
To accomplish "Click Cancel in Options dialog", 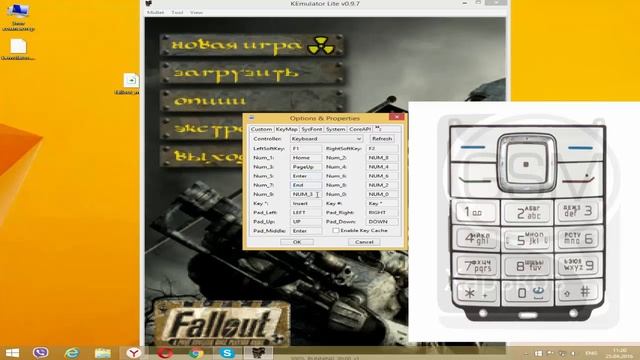I will pyautogui.click(x=364, y=242).
